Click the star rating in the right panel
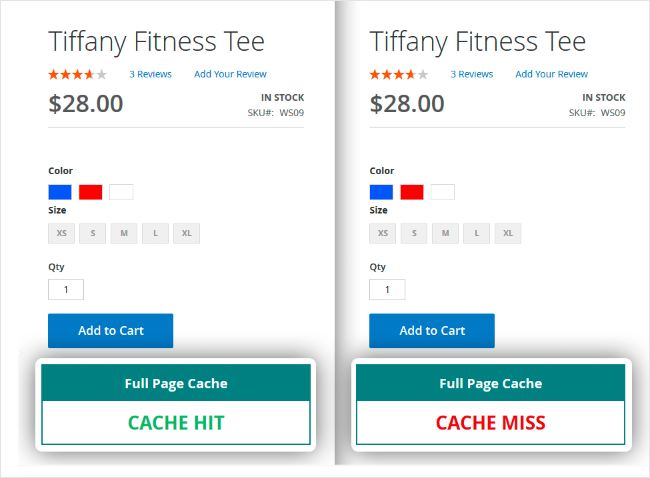Image resolution: width=650 pixels, height=478 pixels. (x=398, y=74)
